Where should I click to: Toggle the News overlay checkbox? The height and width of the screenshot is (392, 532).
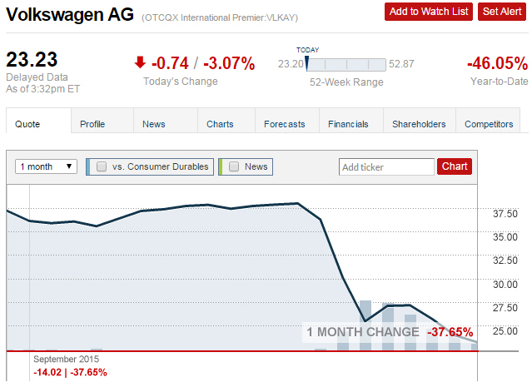(234, 166)
